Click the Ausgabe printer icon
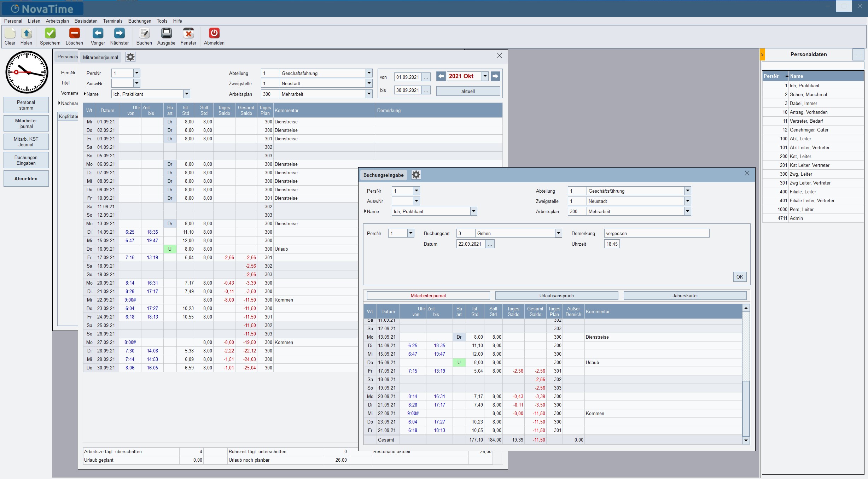Image resolution: width=868 pixels, height=479 pixels. [x=166, y=34]
